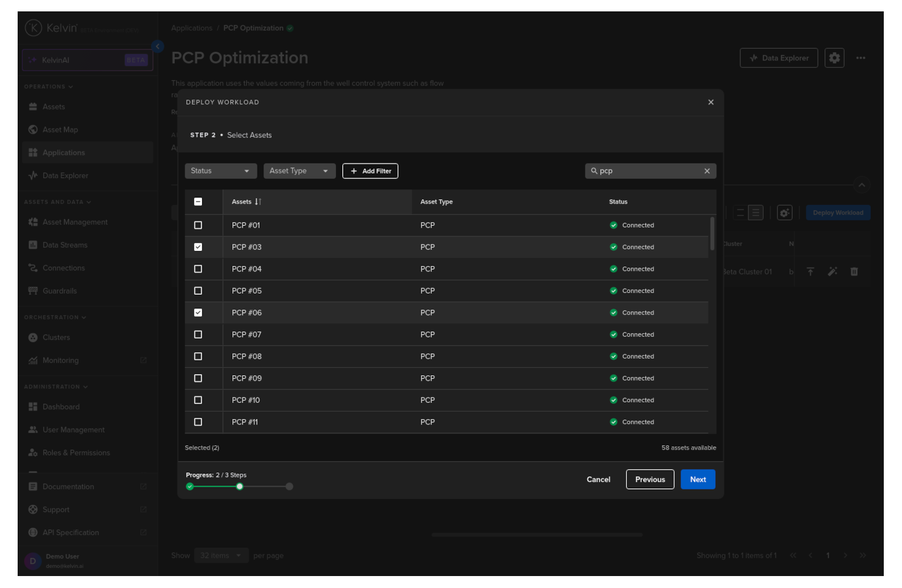Click the list view layout icon

[755, 213]
